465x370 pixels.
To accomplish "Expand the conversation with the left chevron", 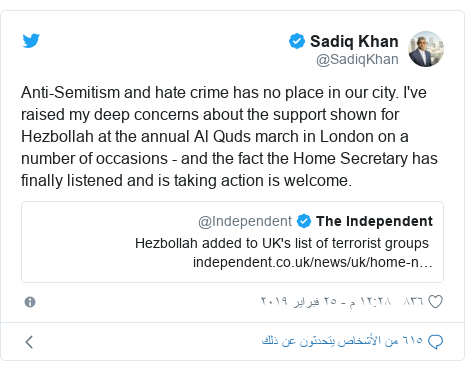I will click(29, 342).
